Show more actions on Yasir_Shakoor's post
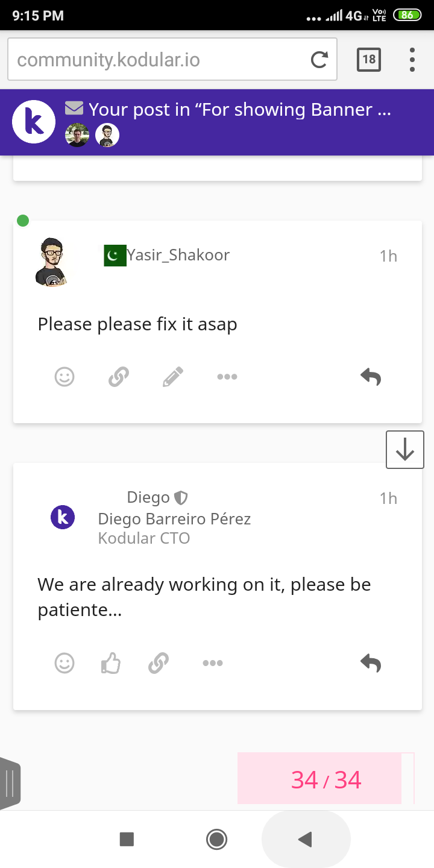The width and height of the screenshot is (434, 868). pos(227,377)
